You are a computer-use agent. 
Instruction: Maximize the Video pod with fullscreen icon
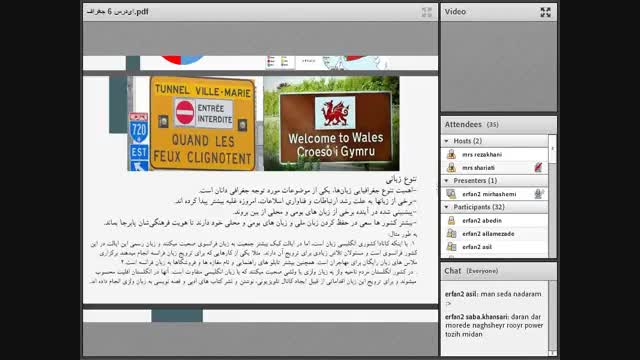pyautogui.click(x=545, y=12)
